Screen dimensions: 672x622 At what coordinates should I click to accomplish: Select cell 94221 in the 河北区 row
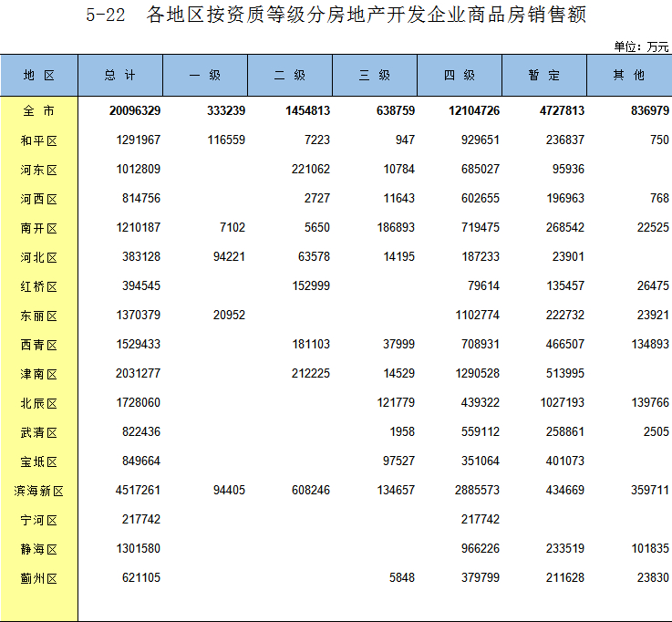[229, 256]
